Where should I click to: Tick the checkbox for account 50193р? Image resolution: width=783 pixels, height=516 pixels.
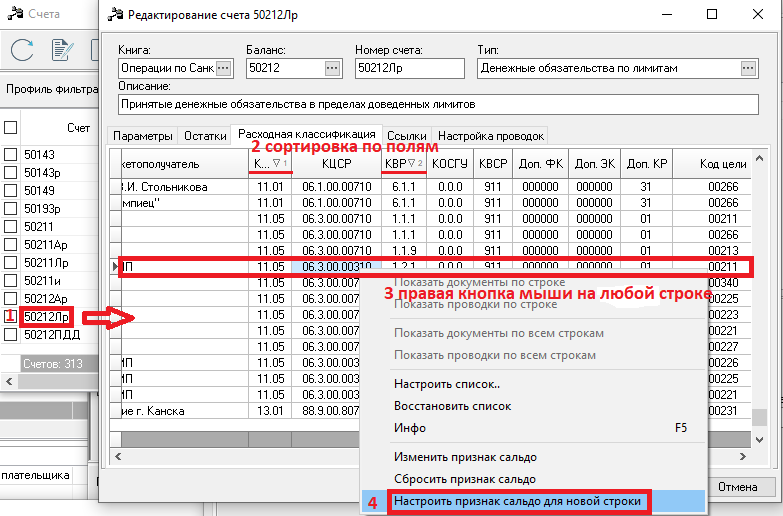click(10, 208)
